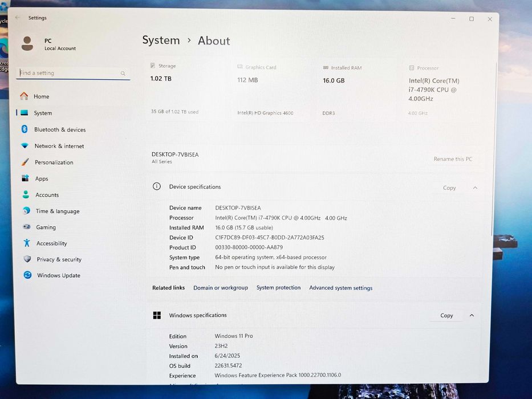
Task: Click the Windows logo beside Windows specifications
Action: tap(157, 315)
